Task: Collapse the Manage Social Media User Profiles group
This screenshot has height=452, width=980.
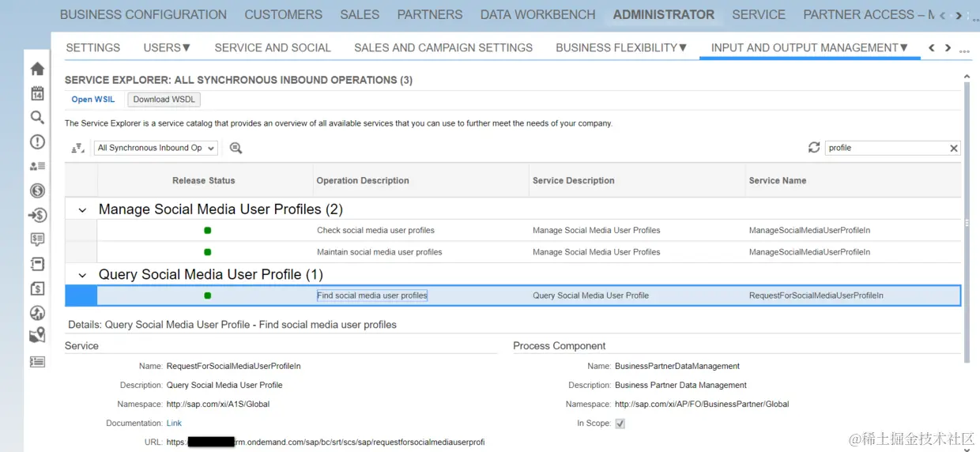Action: pos(82,210)
